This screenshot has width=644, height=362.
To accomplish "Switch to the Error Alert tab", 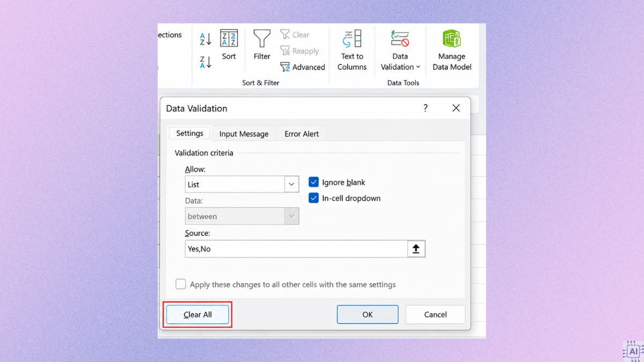I will click(302, 134).
